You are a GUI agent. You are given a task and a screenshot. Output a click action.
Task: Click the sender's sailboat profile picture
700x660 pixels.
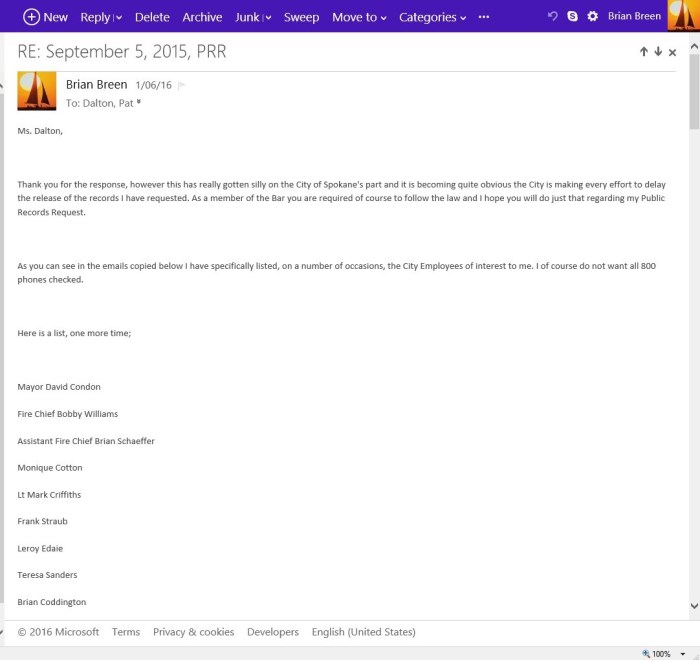(x=37, y=92)
